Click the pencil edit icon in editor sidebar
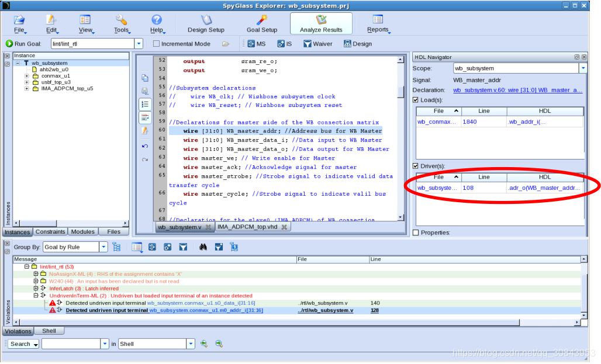This screenshot has width=601, height=364. 145,131
